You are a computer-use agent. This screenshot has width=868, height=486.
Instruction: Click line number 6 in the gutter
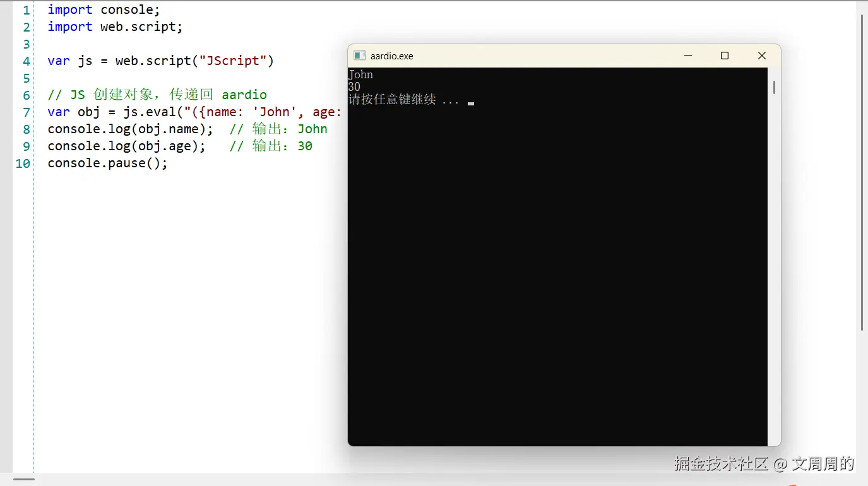pyautogui.click(x=26, y=95)
